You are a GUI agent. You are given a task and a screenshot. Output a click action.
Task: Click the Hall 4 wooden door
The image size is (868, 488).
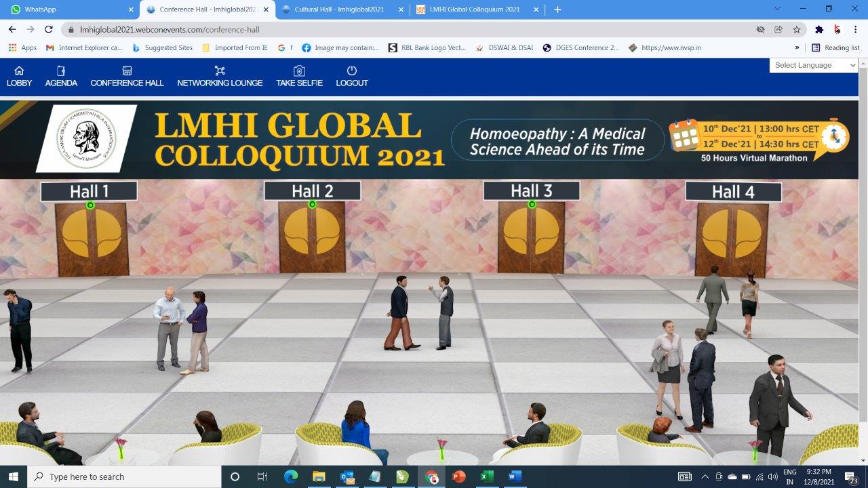[x=732, y=239]
